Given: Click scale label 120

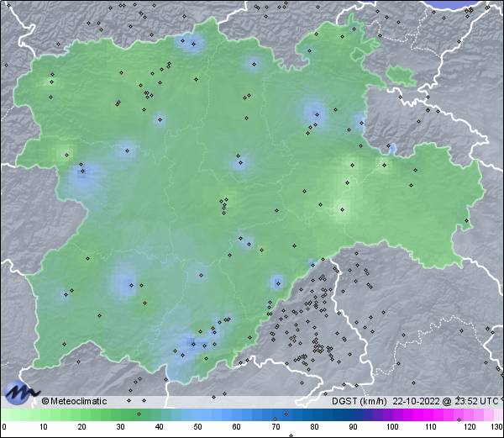Looking at the screenshot, I should [470, 427].
